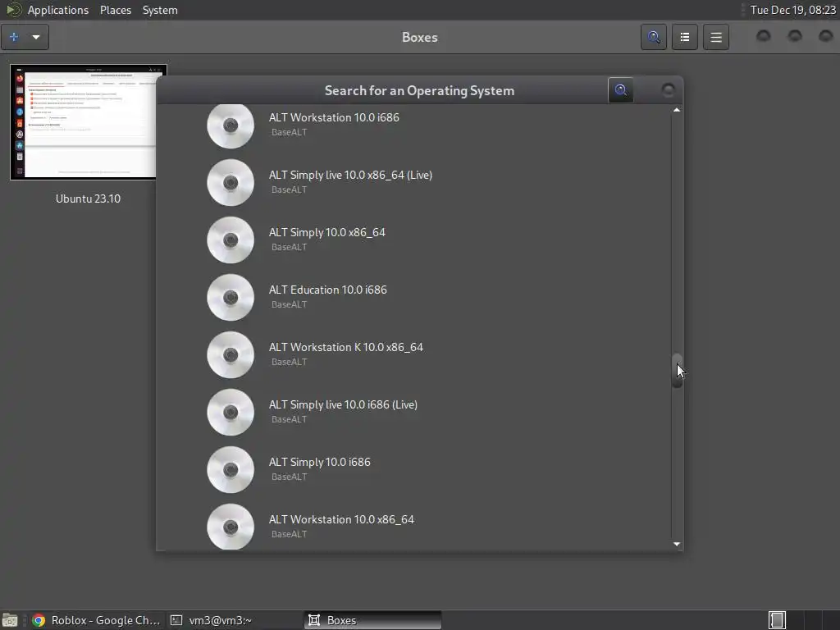This screenshot has width=840, height=630.
Task: Choose ALT Simply live 10.0 i686 (Live)
Action: tap(343, 404)
